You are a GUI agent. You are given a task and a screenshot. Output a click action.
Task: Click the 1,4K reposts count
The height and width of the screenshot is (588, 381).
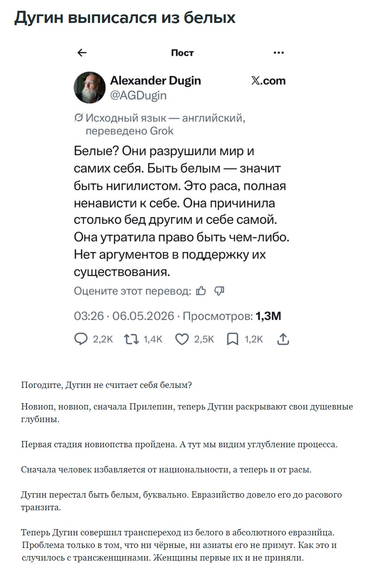[x=153, y=339]
